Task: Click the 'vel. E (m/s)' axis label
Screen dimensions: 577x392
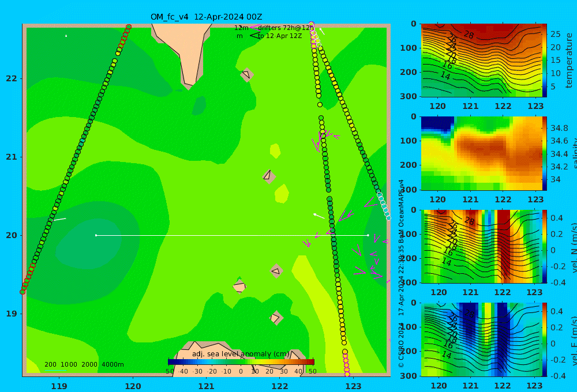Action: click(574, 341)
